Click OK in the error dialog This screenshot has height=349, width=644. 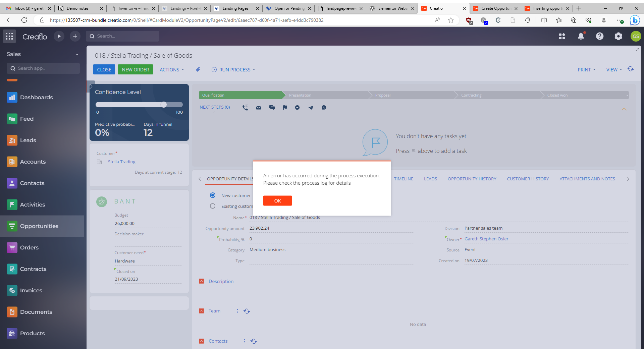[277, 201]
